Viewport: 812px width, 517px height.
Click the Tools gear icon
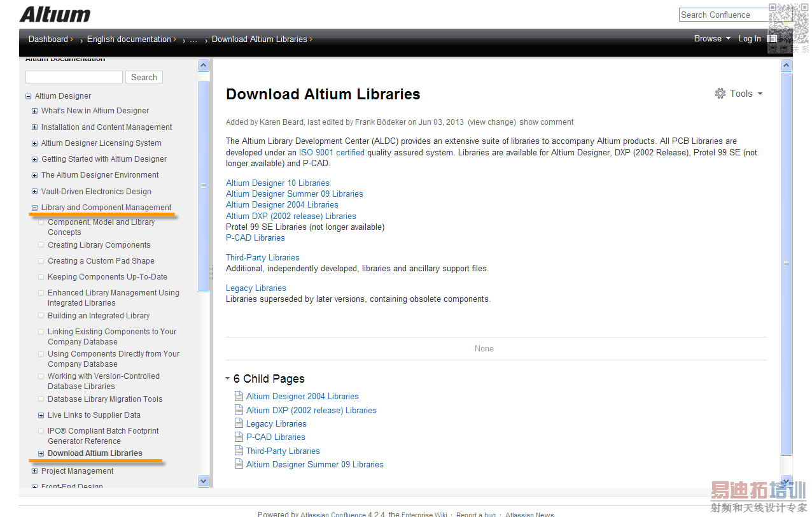point(720,94)
